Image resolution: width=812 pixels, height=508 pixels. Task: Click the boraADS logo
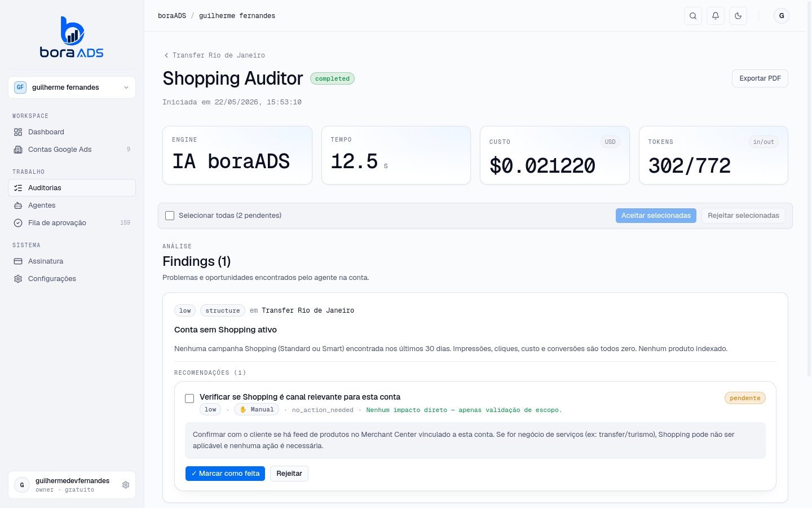[72, 37]
